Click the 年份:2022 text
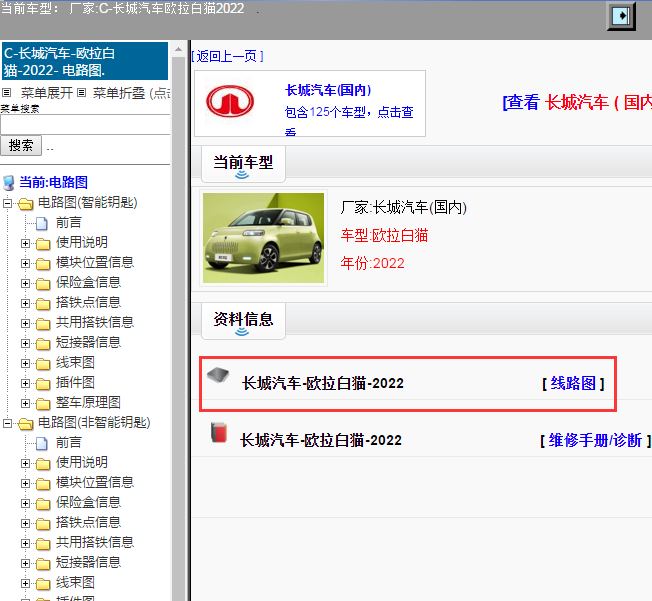 pyautogui.click(x=372, y=263)
